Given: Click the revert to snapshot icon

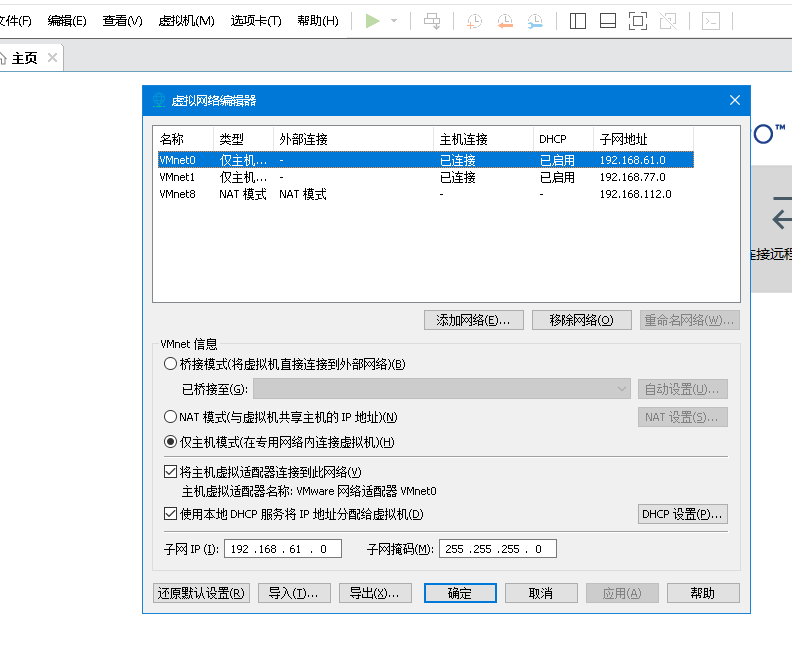Looking at the screenshot, I should point(505,21).
